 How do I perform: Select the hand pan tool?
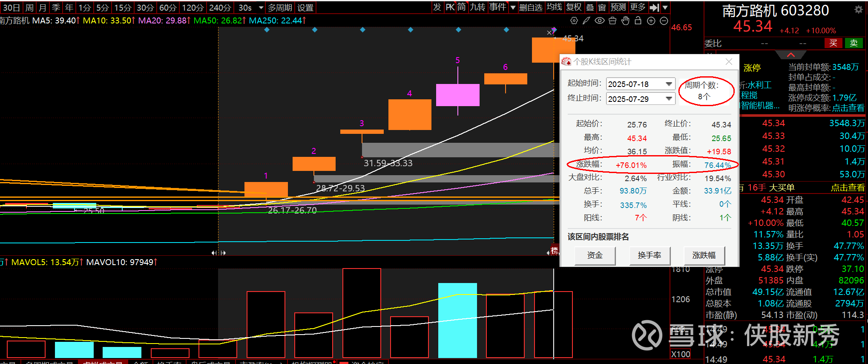tap(625, 20)
